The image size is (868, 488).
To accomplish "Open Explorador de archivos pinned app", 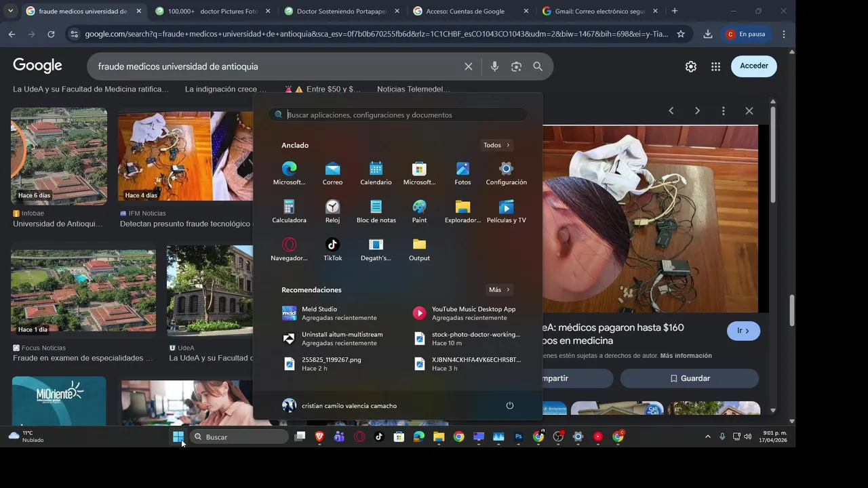I will (462, 211).
